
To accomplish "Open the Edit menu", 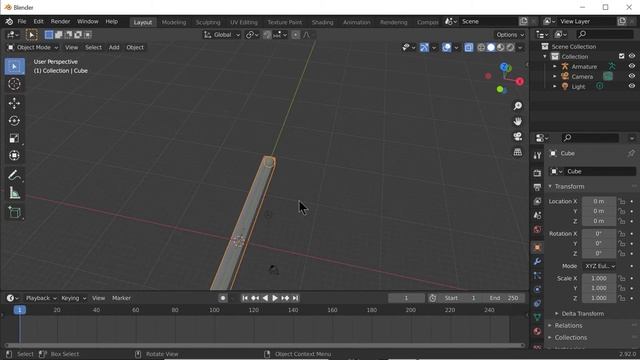I will pyautogui.click(x=38, y=22).
